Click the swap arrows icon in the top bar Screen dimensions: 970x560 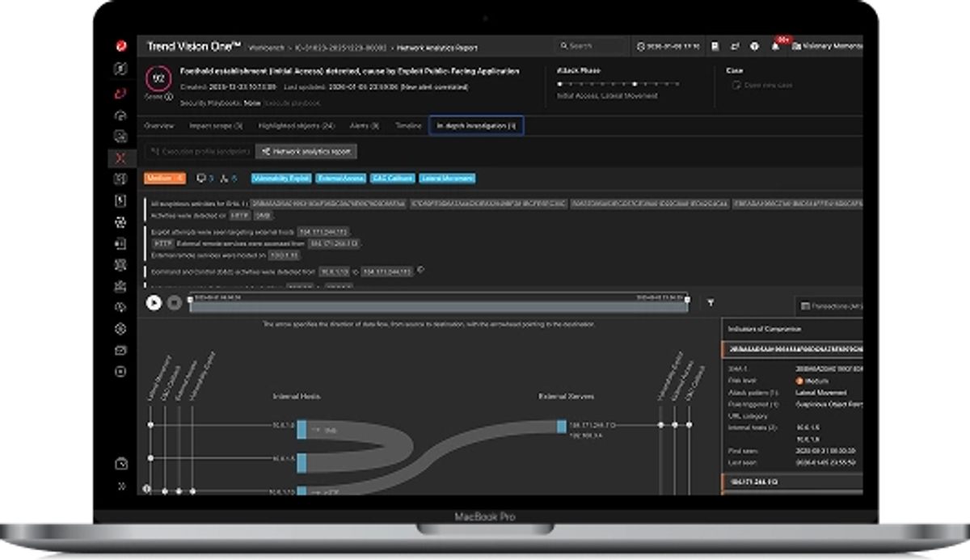(x=735, y=47)
